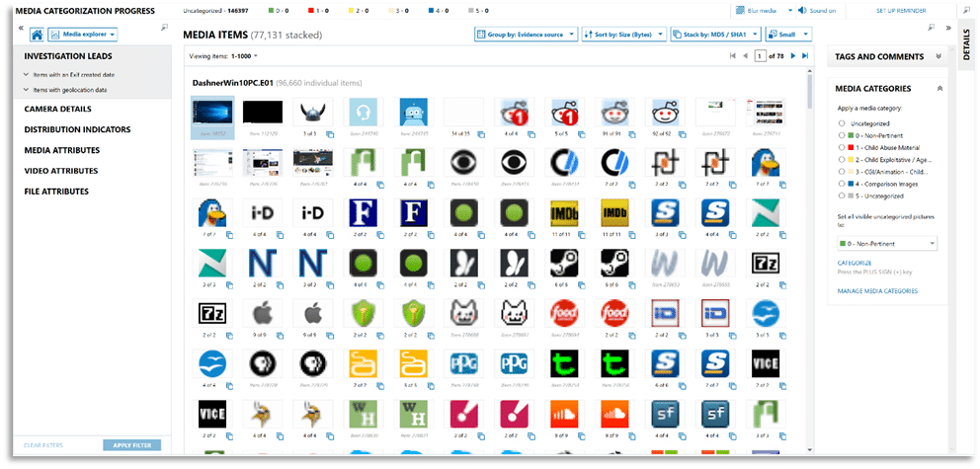Click the scroll up arrow of media list

(811, 70)
